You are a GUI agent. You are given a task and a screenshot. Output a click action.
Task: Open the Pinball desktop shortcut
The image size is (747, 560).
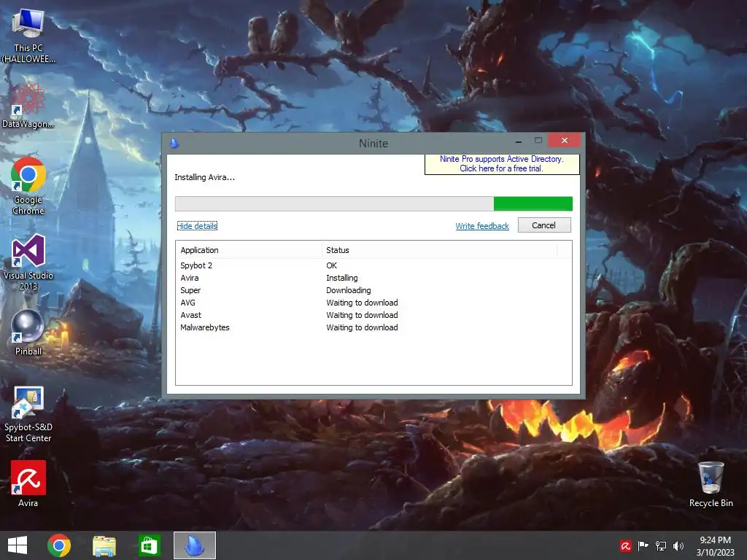[x=28, y=332]
